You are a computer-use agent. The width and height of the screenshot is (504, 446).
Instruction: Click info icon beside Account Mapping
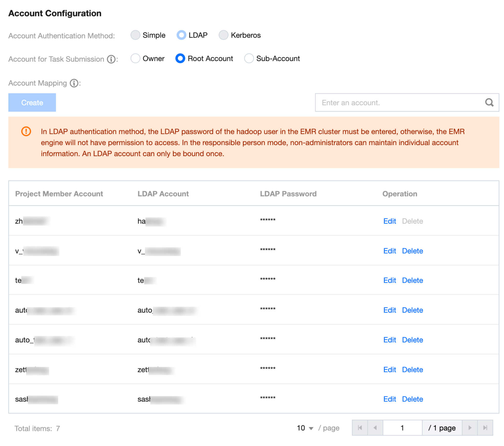(x=74, y=83)
